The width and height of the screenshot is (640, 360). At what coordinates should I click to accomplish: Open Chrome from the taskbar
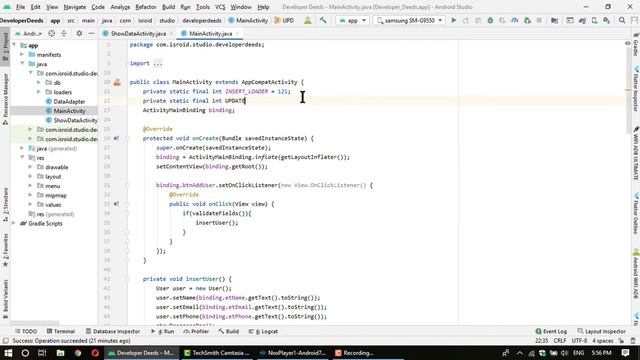click(78, 353)
